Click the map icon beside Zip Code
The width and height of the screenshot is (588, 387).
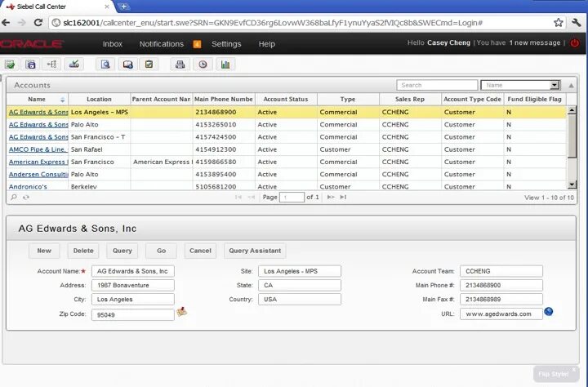click(182, 311)
